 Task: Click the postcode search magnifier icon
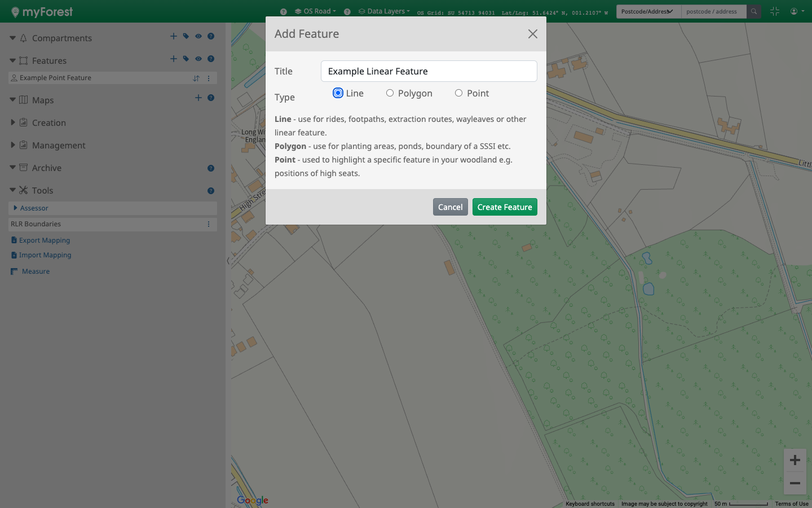tap(754, 11)
